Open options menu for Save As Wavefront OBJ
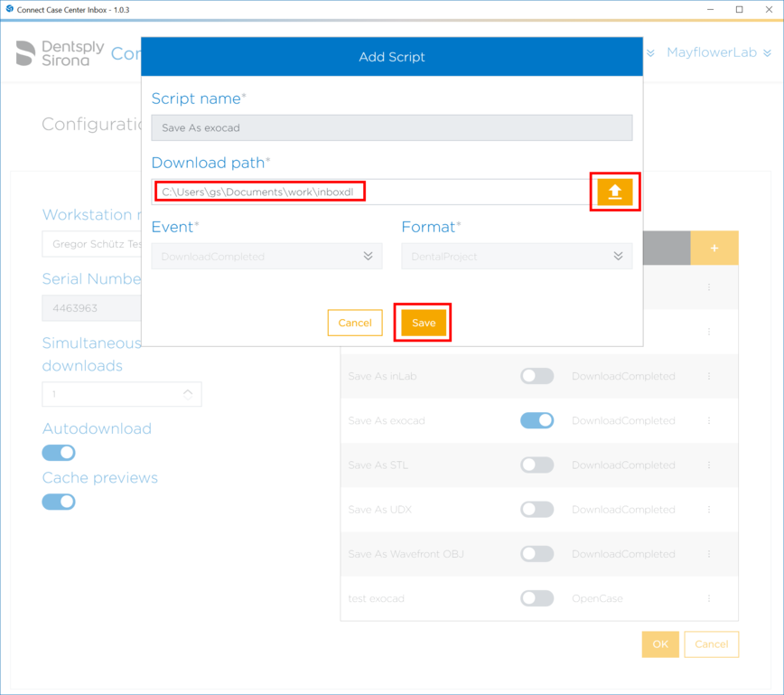 [x=708, y=554]
